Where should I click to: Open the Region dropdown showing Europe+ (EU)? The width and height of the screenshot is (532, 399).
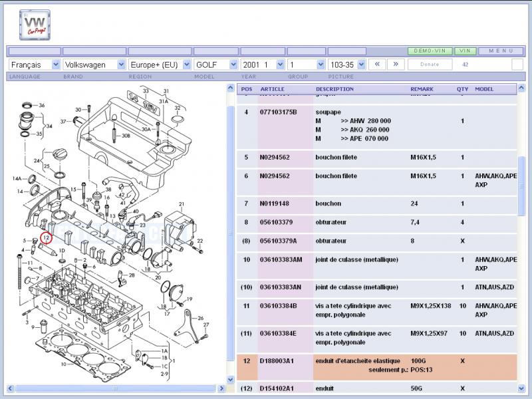160,65
